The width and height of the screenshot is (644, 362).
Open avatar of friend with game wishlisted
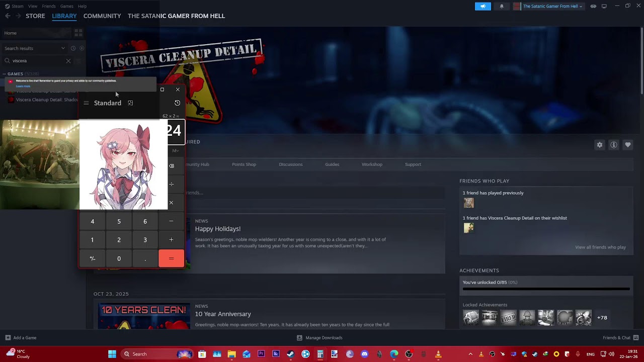(x=469, y=228)
